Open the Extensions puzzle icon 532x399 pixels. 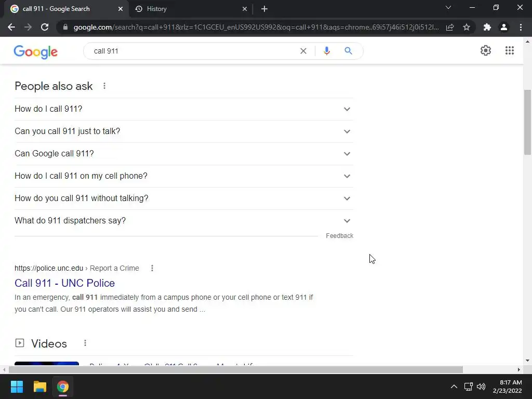(487, 27)
